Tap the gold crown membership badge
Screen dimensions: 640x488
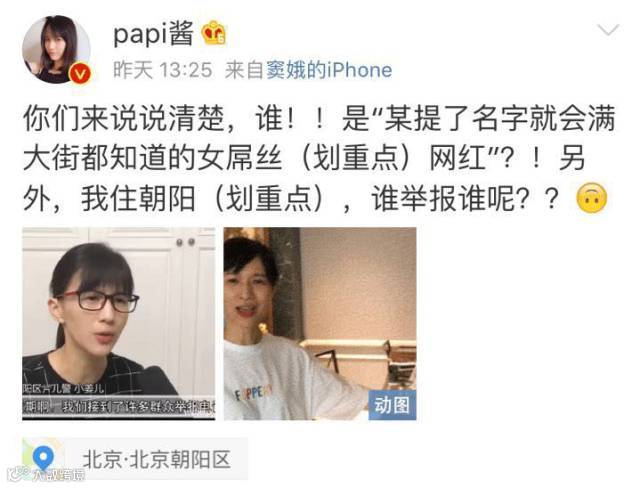214,33
